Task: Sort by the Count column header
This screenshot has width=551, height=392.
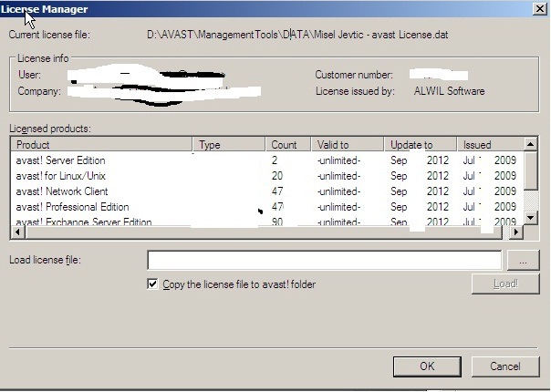Action: (x=288, y=144)
